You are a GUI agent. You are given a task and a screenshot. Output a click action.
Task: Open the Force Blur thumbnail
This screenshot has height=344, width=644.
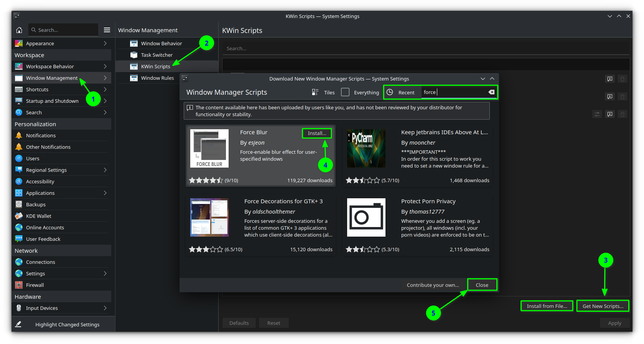pyautogui.click(x=209, y=148)
